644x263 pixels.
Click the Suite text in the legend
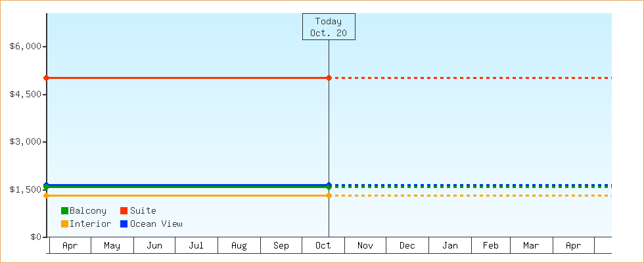143,211
